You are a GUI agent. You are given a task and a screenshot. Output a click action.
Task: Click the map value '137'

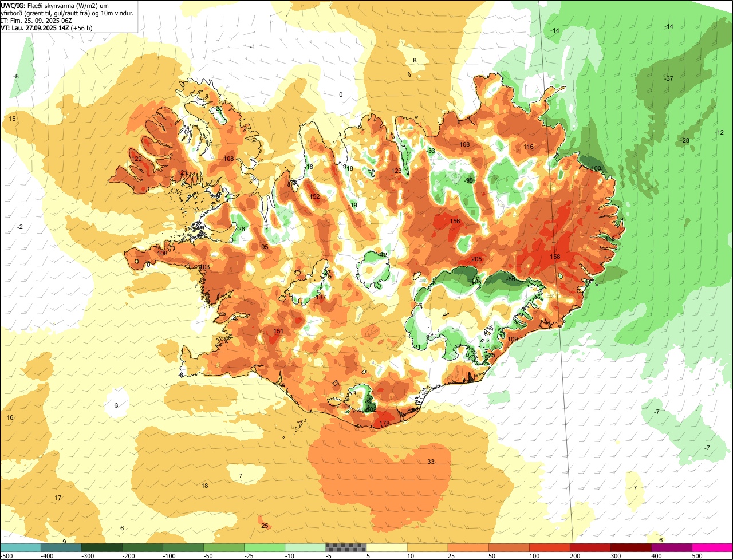tap(321, 297)
